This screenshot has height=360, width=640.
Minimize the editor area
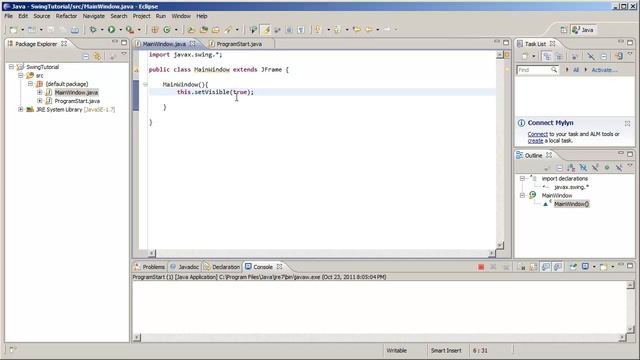[x=497, y=42]
